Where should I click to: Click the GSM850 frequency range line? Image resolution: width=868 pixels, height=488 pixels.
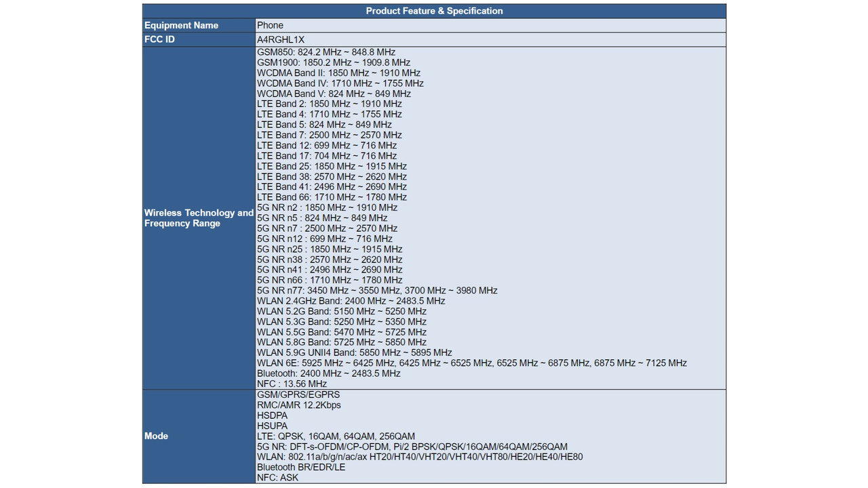[x=326, y=52]
